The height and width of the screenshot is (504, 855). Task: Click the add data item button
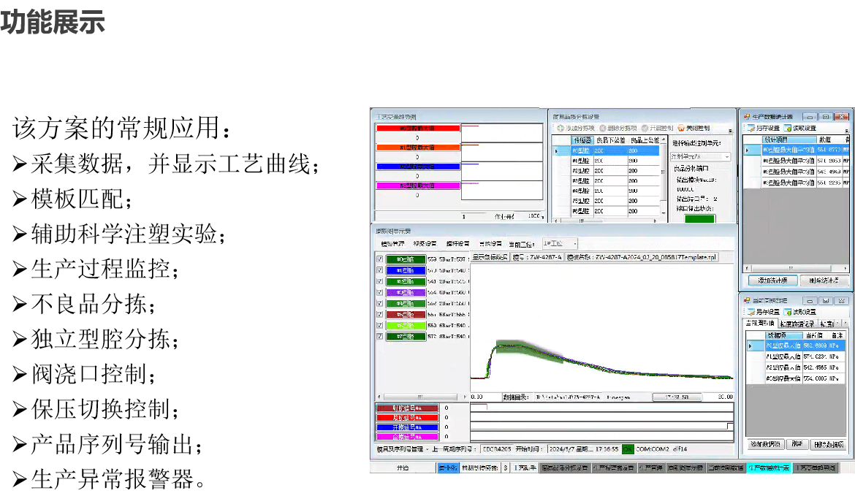765,444
